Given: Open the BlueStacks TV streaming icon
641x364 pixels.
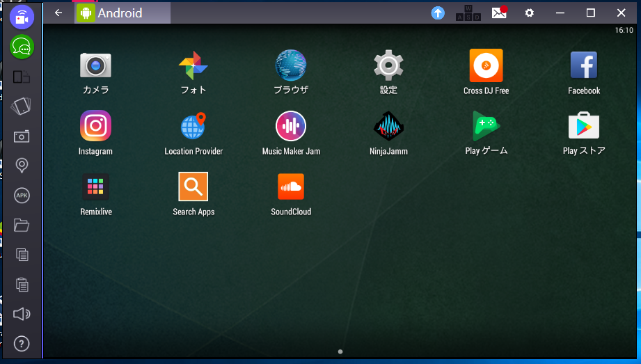Looking at the screenshot, I should click(22, 17).
